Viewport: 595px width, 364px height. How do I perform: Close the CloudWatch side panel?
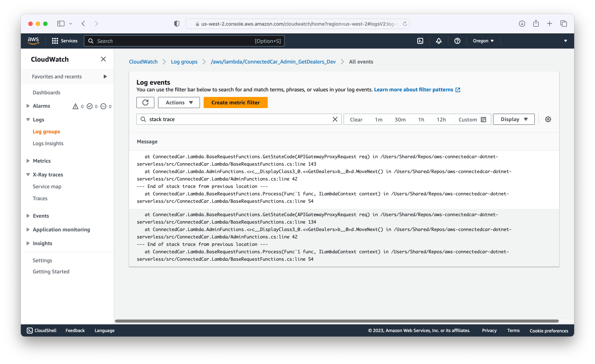click(103, 59)
